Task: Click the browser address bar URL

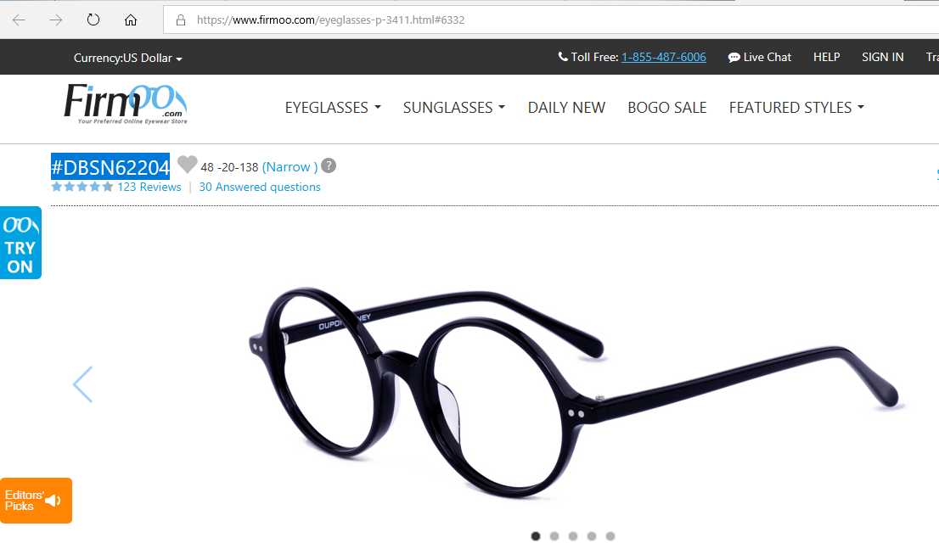Action: (x=330, y=20)
